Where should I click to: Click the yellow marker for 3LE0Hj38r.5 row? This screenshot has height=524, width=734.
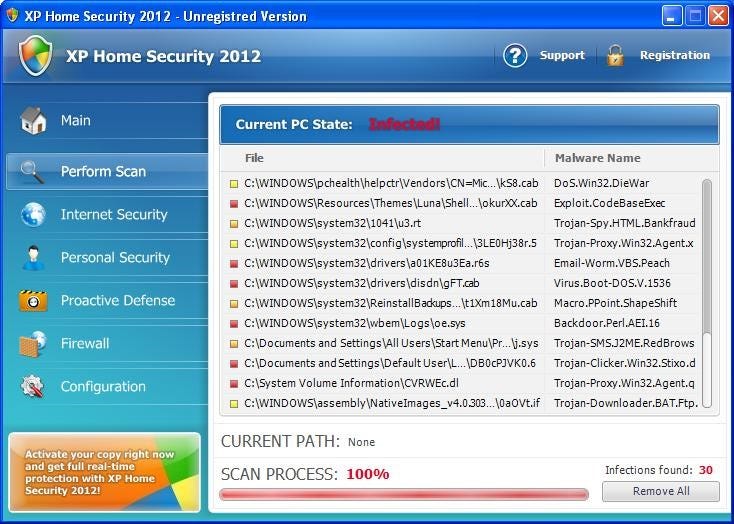[234, 244]
